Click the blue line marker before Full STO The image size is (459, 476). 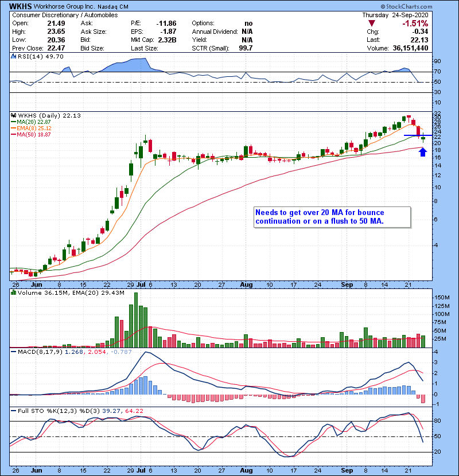click(13, 411)
